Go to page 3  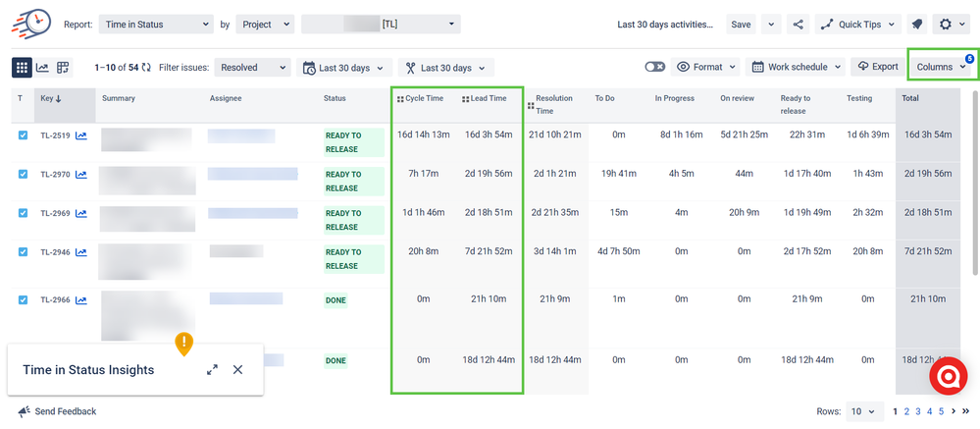(x=918, y=411)
